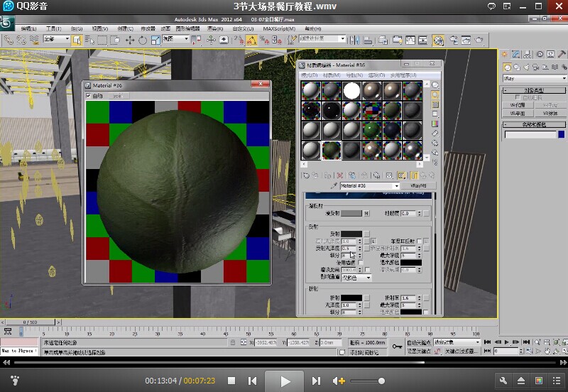Open the reference coordinate system dropdown
Image resolution: width=568 pixels, height=392 pixels.
click(175, 39)
